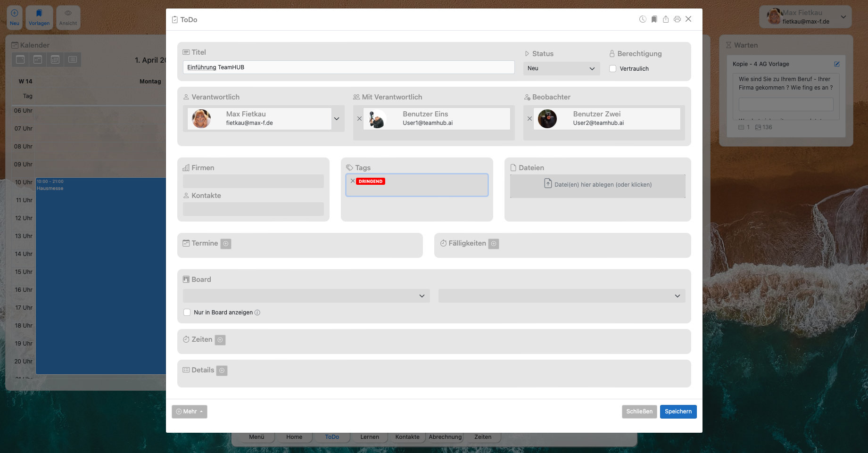The height and width of the screenshot is (453, 868).
Task: Remove Benutzer Zwei from Beobachter
Action: pyautogui.click(x=529, y=119)
